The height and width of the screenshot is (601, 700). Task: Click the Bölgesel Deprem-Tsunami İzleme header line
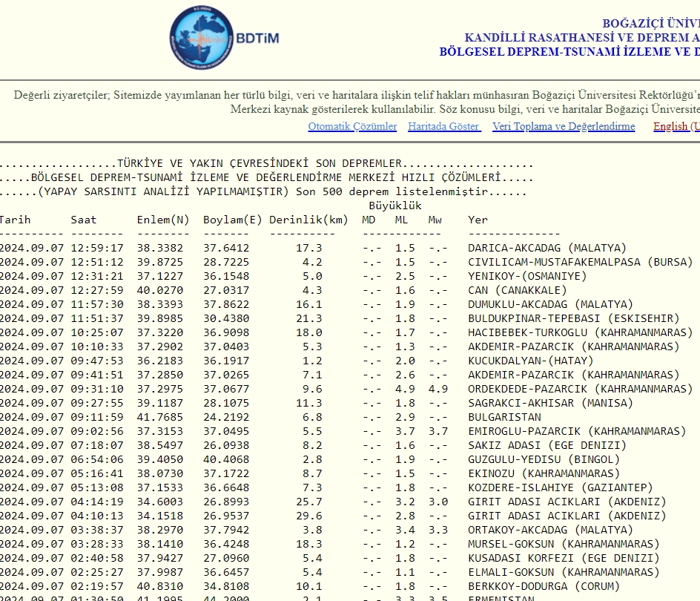pos(569,52)
